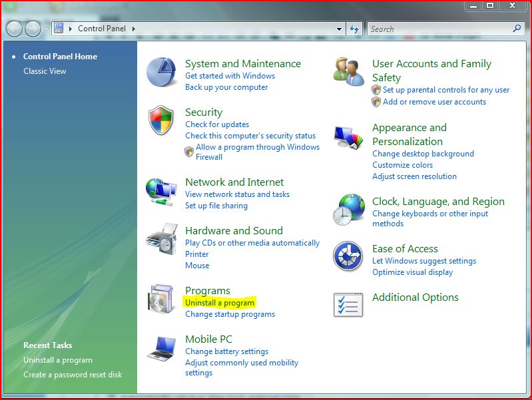The image size is (532, 400).
Task: Click the Control Panel icon in address bar
Action: [x=59, y=28]
